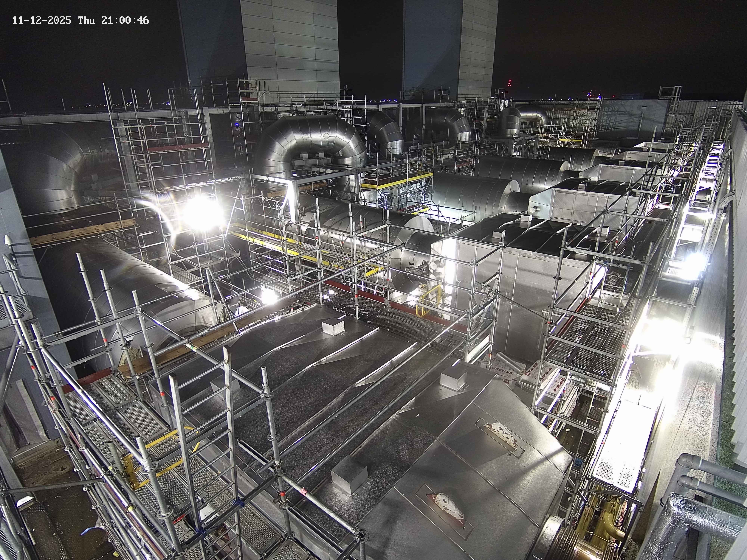
Task: Click the square metal box at bottom center roof
Action: 349,474
